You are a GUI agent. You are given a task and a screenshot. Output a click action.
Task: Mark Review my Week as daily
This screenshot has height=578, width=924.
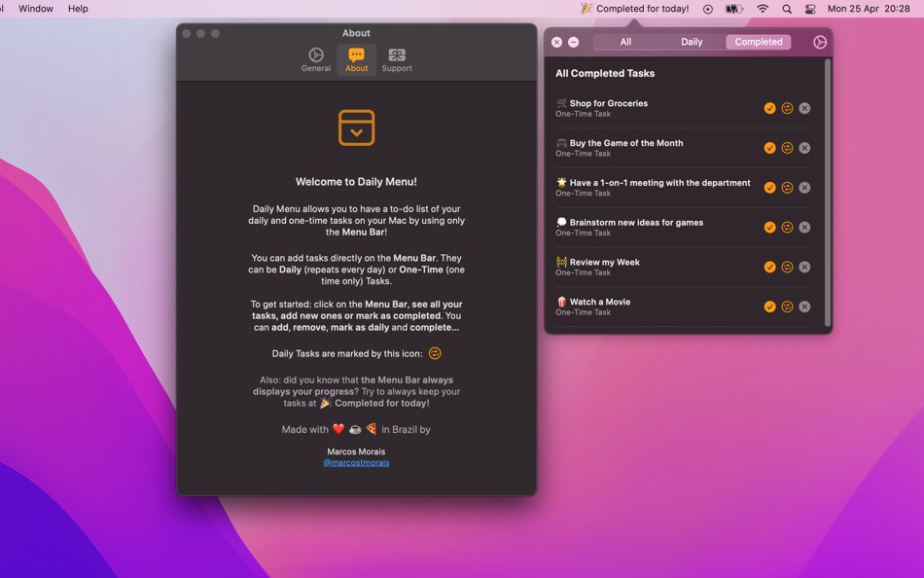(x=787, y=268)
